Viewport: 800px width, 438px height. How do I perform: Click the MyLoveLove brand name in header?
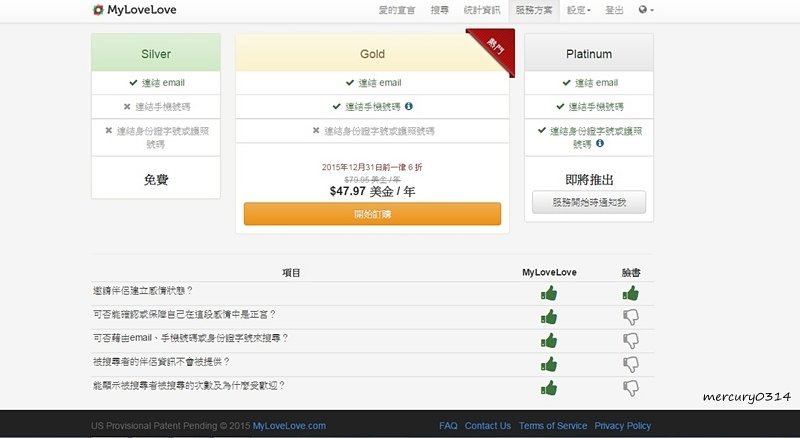pyautogui.click(x=141, y=10)
